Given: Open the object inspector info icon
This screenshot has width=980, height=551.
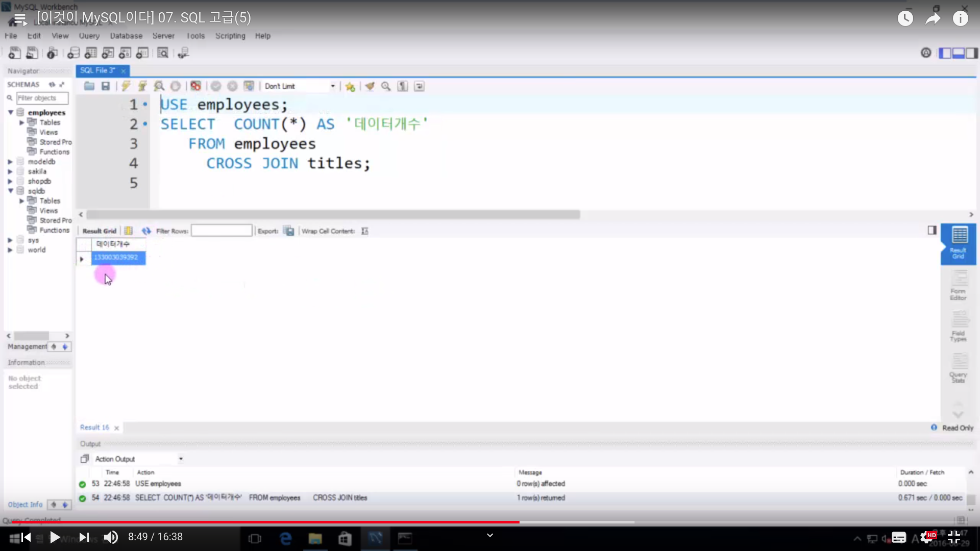Looking at the screenshot, I should point(52,53).
